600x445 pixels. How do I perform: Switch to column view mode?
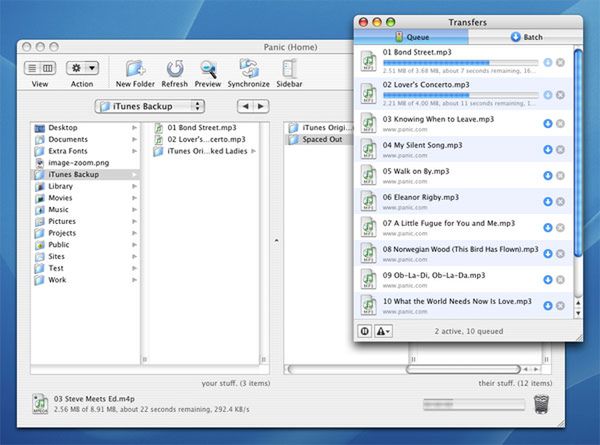[47, 68]
